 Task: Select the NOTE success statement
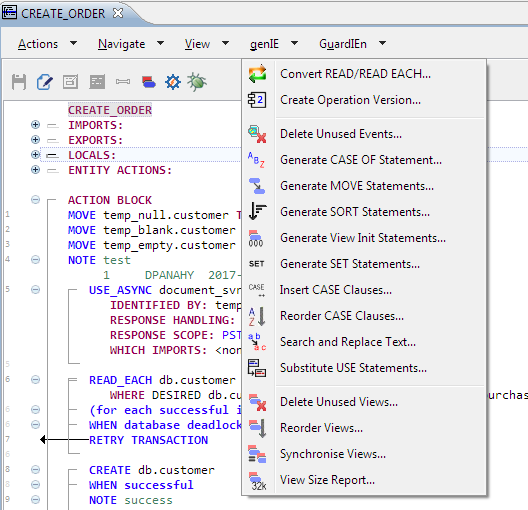coord(131,500)
